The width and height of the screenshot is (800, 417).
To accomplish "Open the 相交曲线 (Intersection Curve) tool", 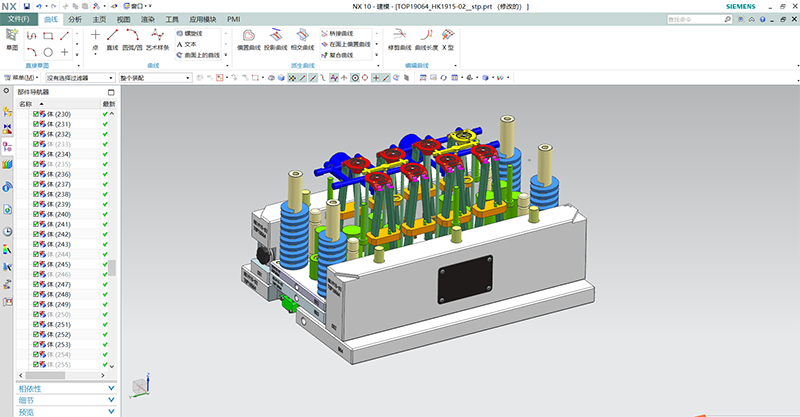I will pos(303,40).
